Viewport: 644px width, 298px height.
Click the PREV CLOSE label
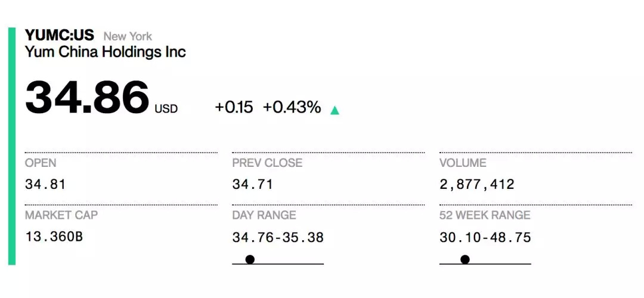[x=267, y=163]
